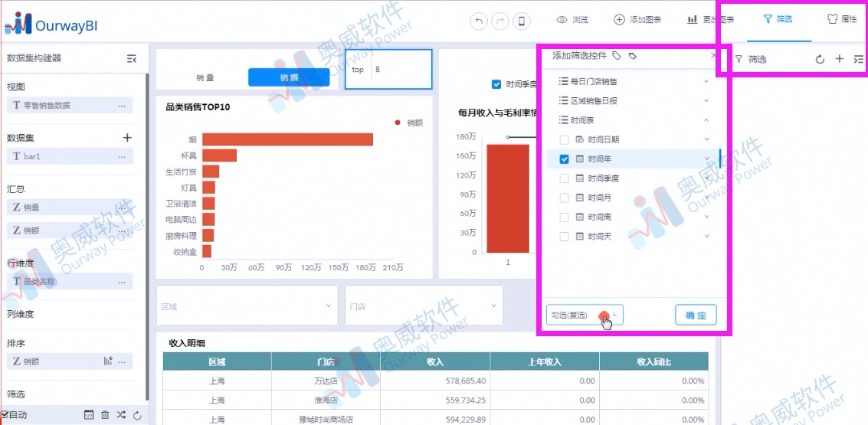Open the 门店 dropdown filter
Screen dimensions: 868x425
point(424,306)
